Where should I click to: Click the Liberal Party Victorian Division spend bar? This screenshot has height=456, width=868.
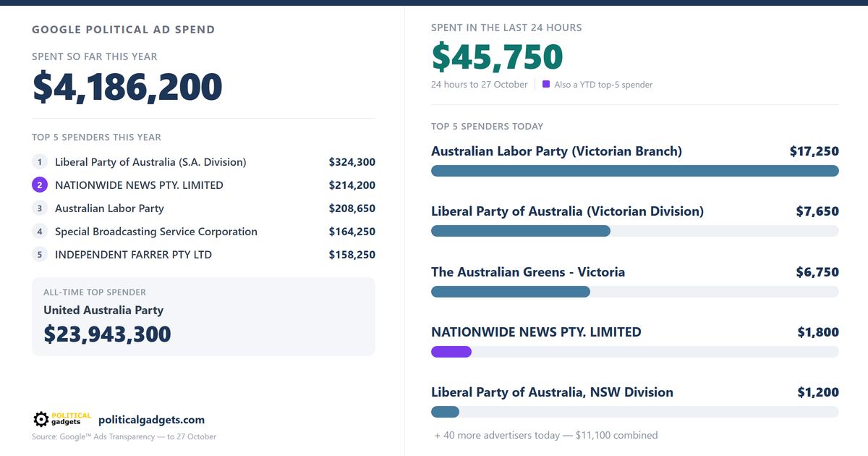(521, 231)
